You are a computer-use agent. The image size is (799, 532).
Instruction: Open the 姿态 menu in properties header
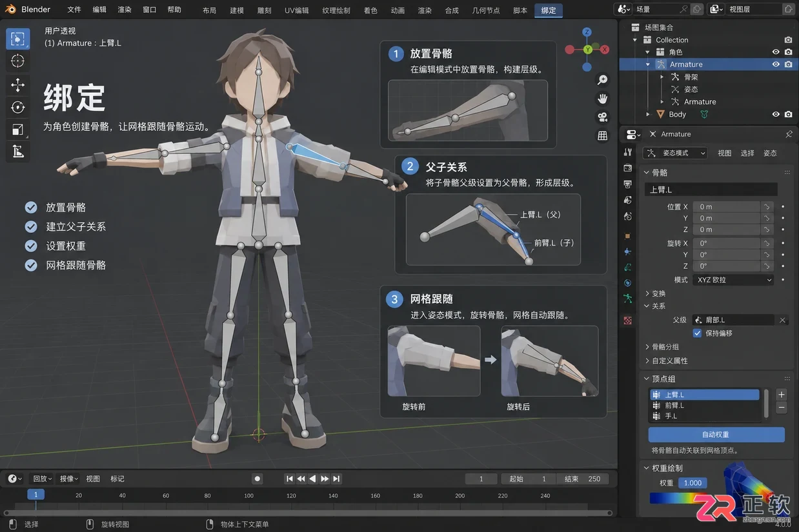point(770,153)
